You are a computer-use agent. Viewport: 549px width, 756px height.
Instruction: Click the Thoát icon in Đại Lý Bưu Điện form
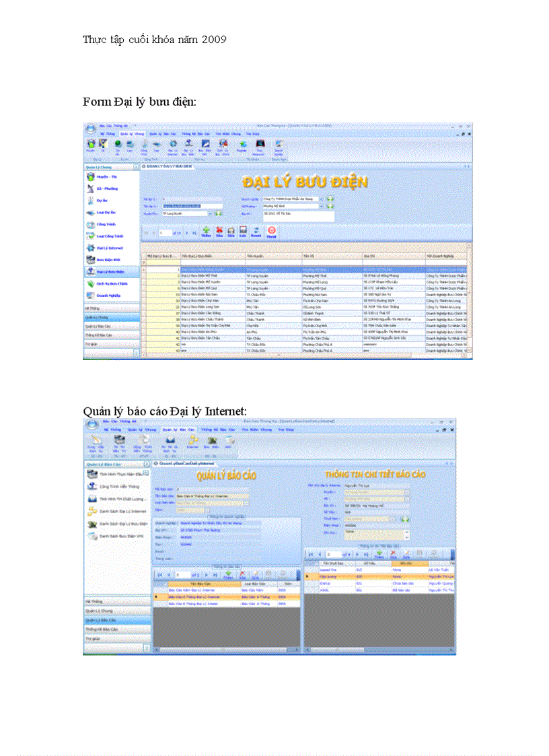click(x=271, y=231)
